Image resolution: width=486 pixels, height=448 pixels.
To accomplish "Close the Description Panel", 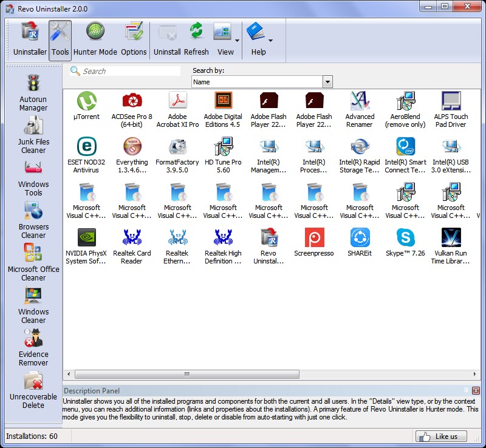I will [476, 390].
